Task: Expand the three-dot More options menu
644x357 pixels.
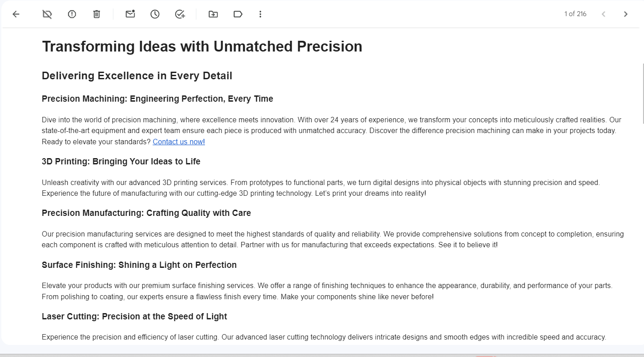Action: [260, 14]
